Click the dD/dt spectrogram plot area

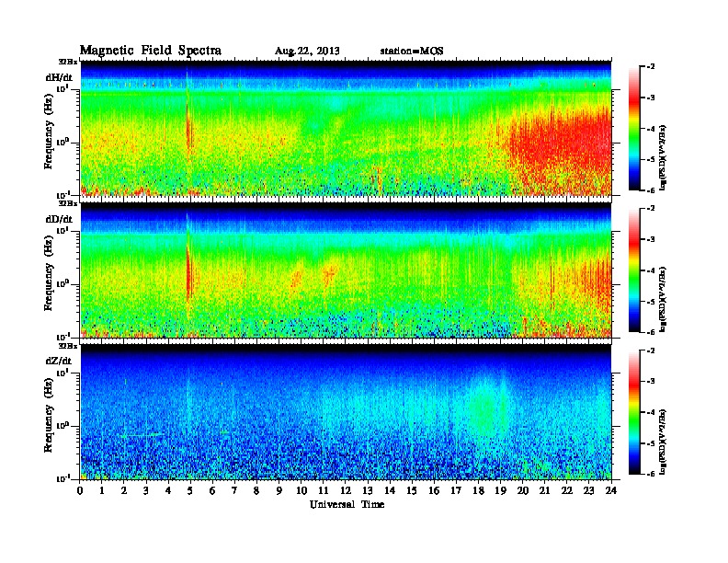tap(346, 270)
